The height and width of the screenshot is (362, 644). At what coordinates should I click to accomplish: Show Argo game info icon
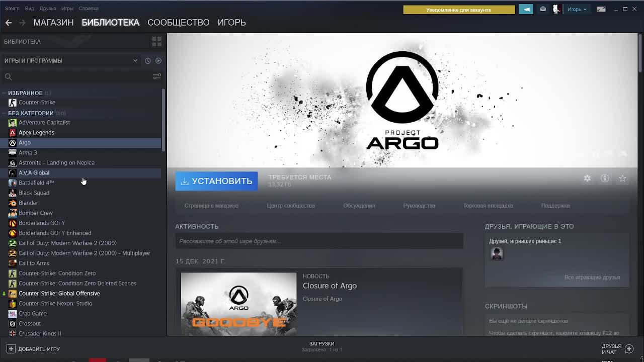[605, 178]
